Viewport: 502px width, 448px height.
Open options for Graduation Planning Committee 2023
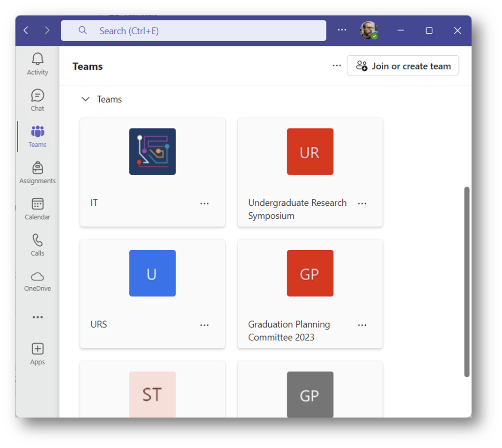[362, 325]
